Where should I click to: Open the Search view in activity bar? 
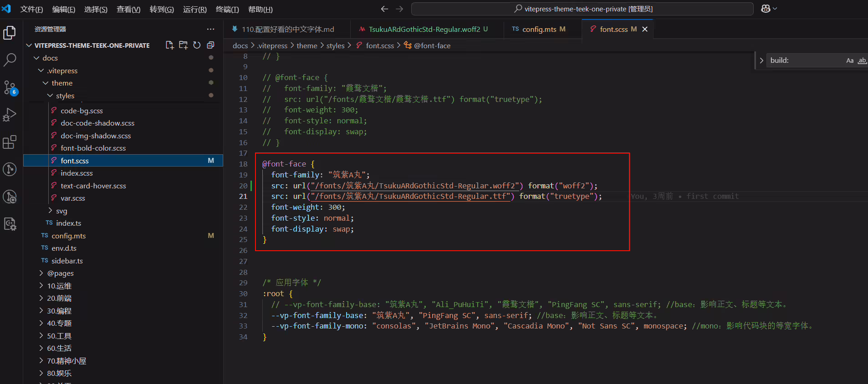click(10, 60)
